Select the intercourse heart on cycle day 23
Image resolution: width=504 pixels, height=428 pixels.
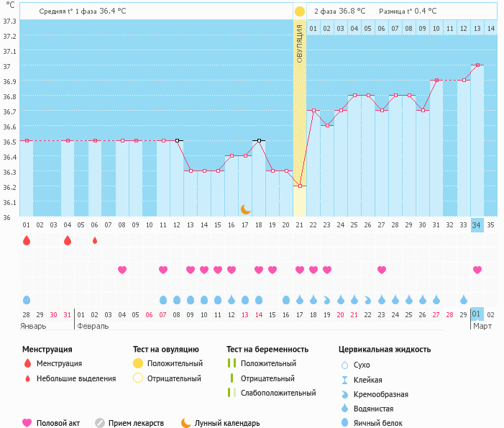(327, 270)
